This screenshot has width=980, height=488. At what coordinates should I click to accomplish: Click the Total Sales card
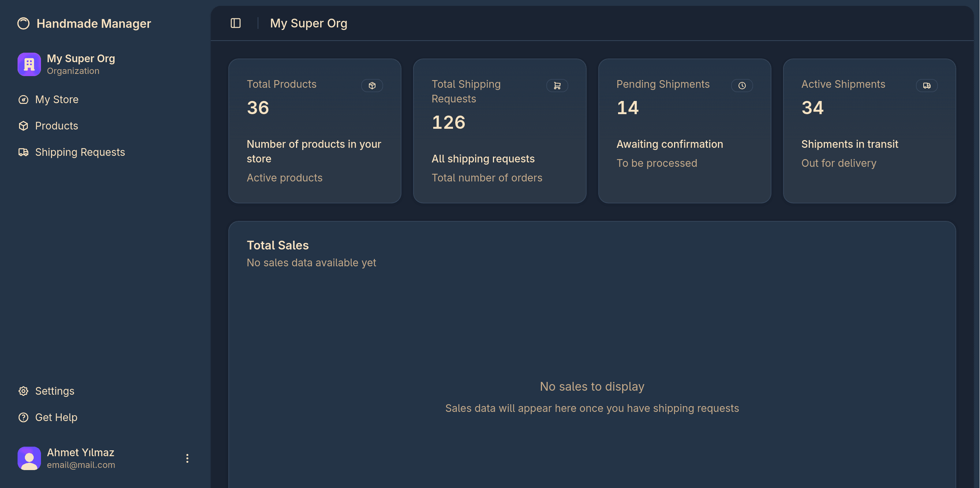click(592, 342)
